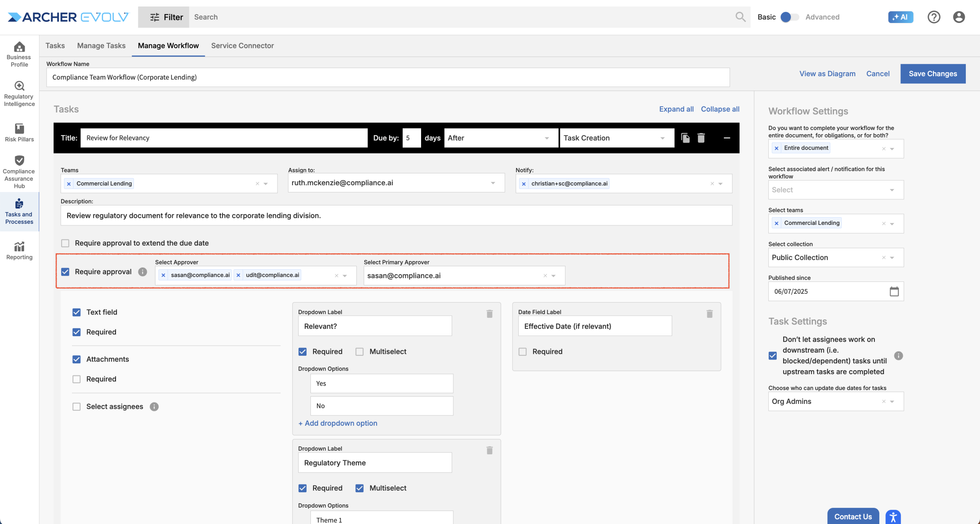980x524 pixels.
Task: Open the Org Admins due date dropdown
Action: pos(892,402)
